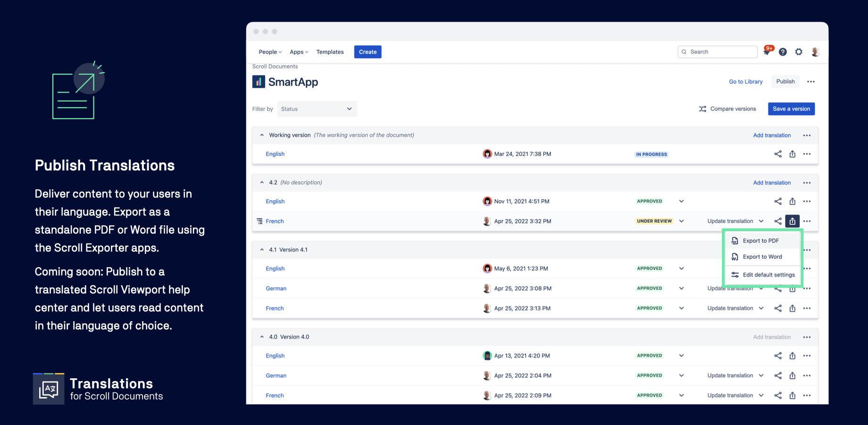868x425 pixels.
Task: Open status chevron on 4.1 German row
Action: point(682,289)
